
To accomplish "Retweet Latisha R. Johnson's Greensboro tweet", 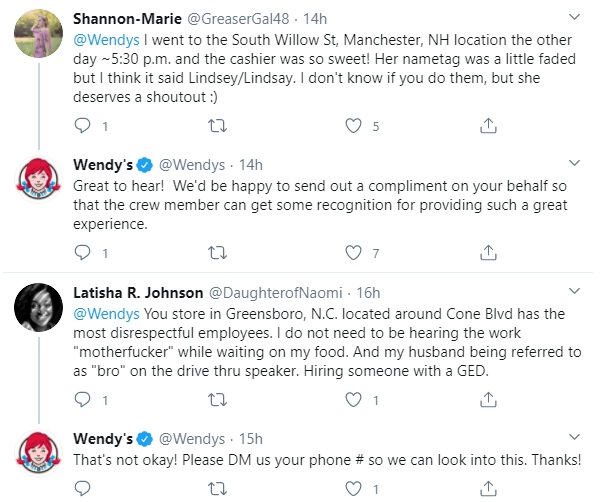I will [x=217, y=400].
